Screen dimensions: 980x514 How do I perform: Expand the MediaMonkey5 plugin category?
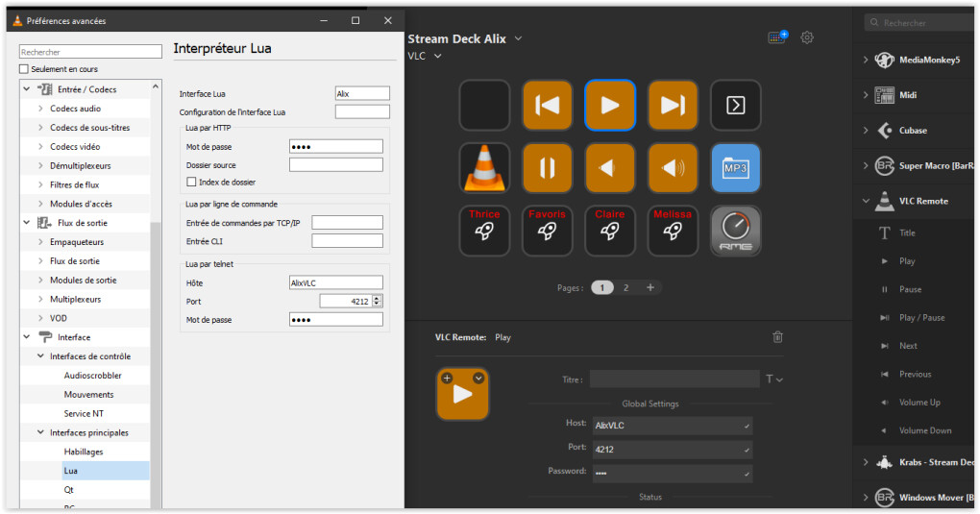tap(866, 60)
